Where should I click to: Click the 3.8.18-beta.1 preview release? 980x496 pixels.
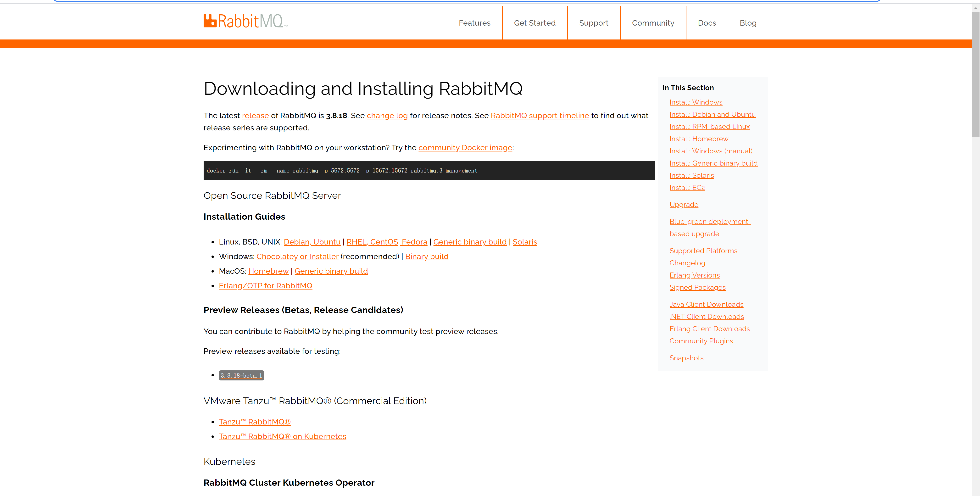point(241,375)
